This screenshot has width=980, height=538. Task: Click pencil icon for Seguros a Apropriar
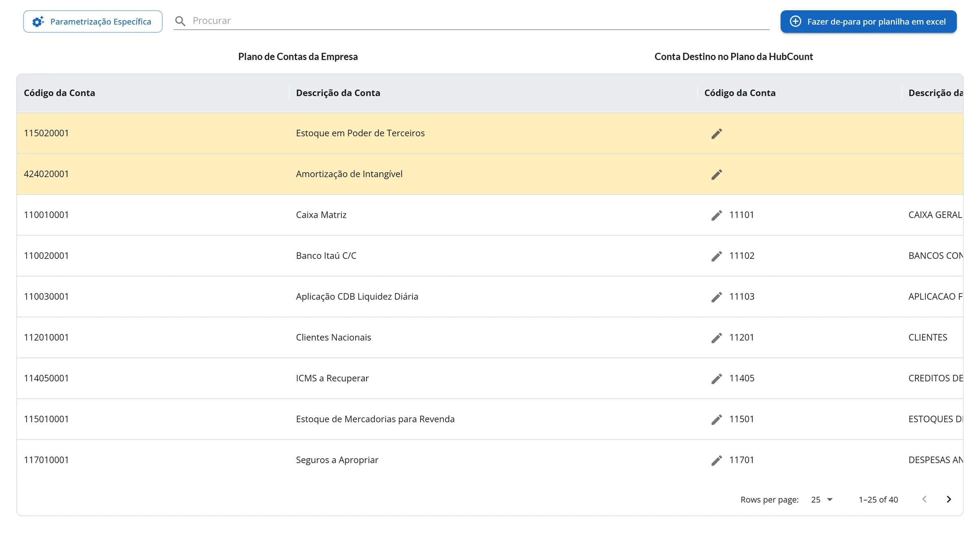click(x=716, y=460)
